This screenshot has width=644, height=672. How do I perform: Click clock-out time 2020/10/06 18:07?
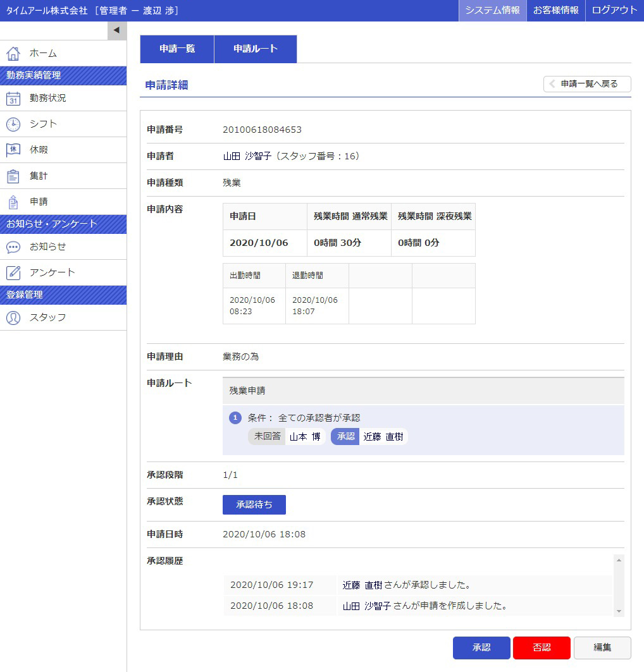point(315,306)
